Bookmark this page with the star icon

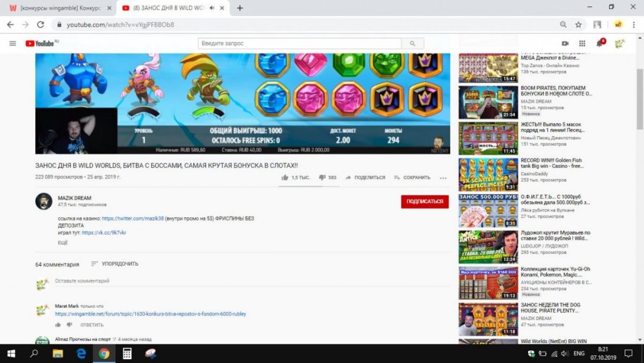pyautogui.click(x=578, y=25)
